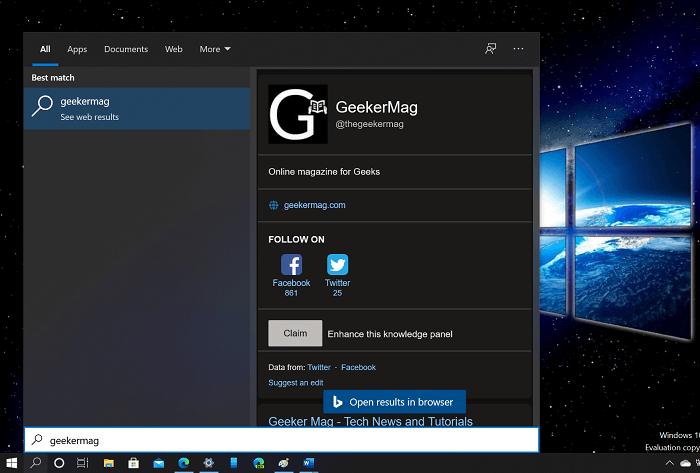Image resolution: width=700 pixels, height=473 pixels.
Task: Launch Edge Dev from taskbar
Action: coord(258,463)
